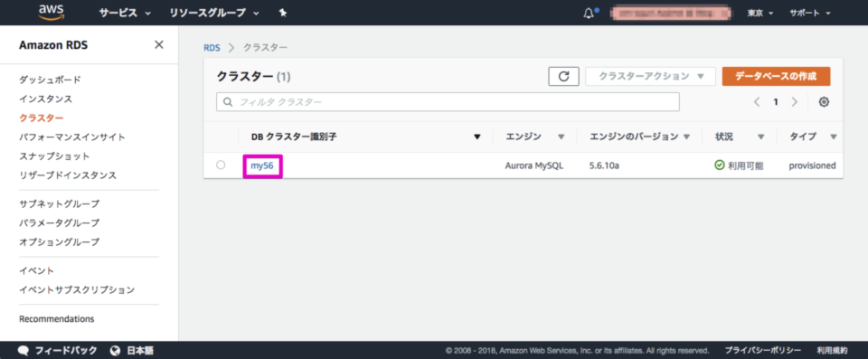
Task: Open the notifications bell
Action: click(x=589, y=14)
